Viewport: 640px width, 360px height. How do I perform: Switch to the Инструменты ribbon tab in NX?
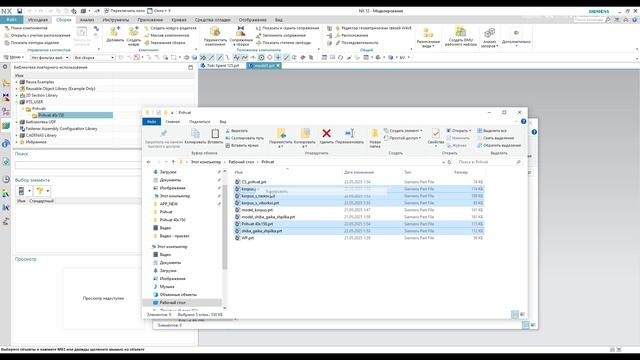point(116,20)
